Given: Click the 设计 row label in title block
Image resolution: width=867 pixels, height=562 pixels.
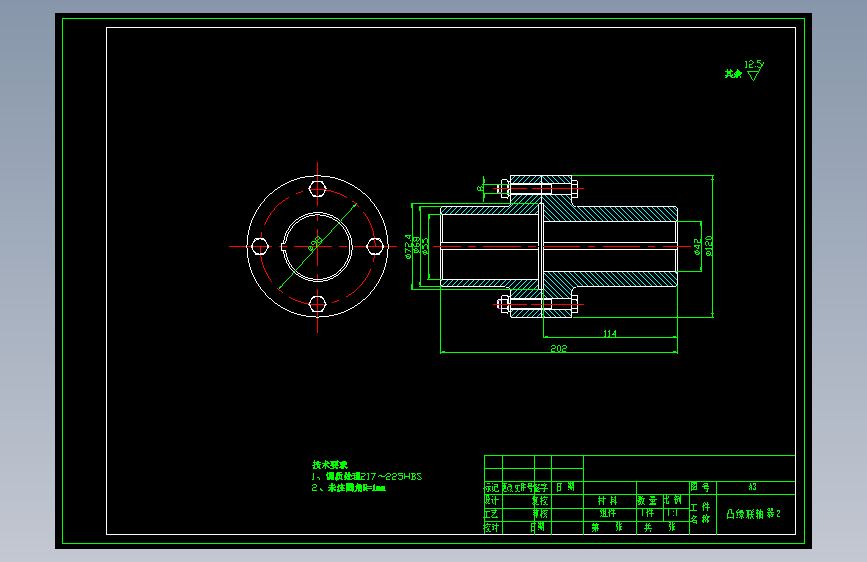Looking at the screenshot, I should (x=493, y=501).
